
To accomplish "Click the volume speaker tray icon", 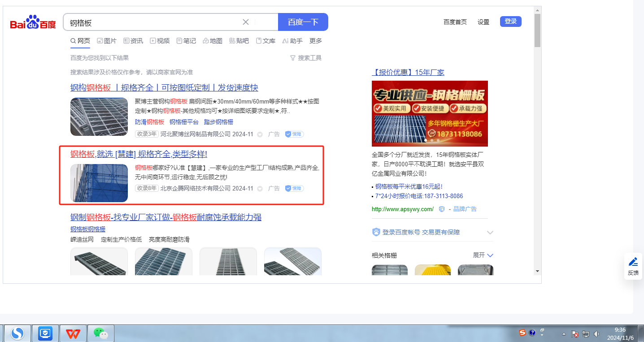I will point(596,334).
